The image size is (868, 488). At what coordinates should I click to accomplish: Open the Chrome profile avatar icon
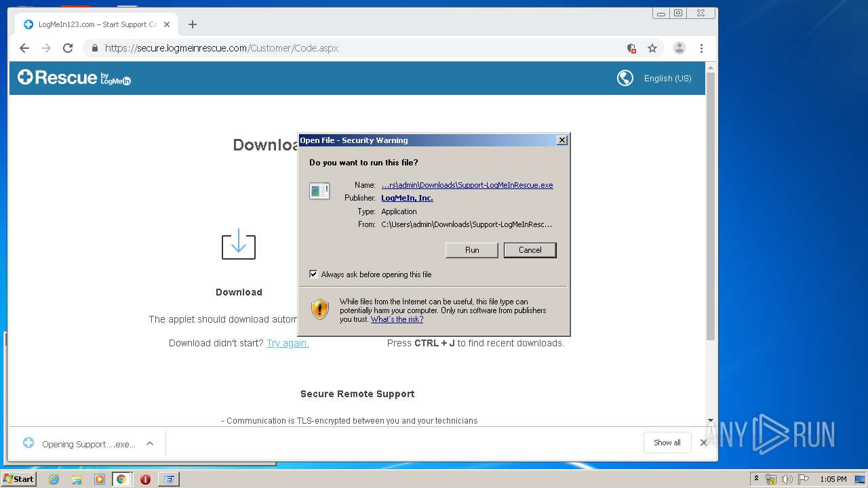coord(679,48)
